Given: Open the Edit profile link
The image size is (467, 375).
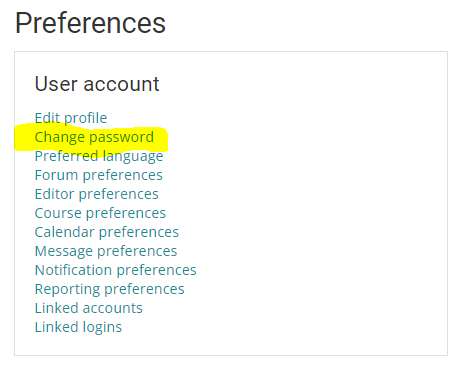Looking at the screenshot, I should click(71, 118).
